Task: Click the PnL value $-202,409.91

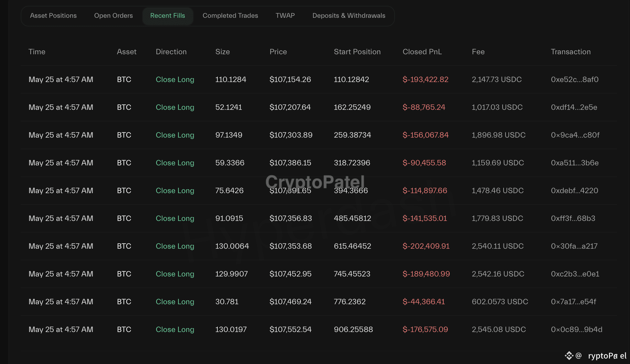Action: point(426,246)
